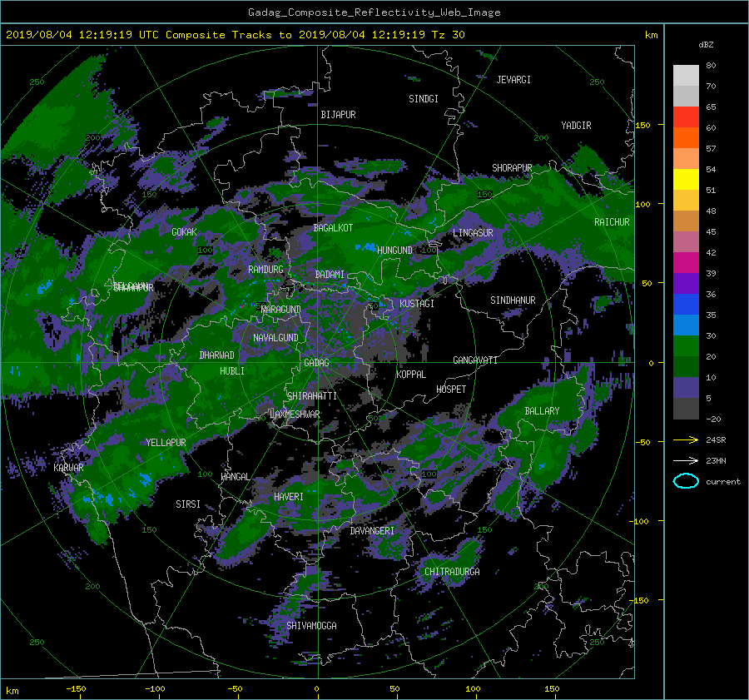Screen dimensions: 749x700
Task: Click the cyan ellipse 'current' legend icon
Action: tap(686, 481)
